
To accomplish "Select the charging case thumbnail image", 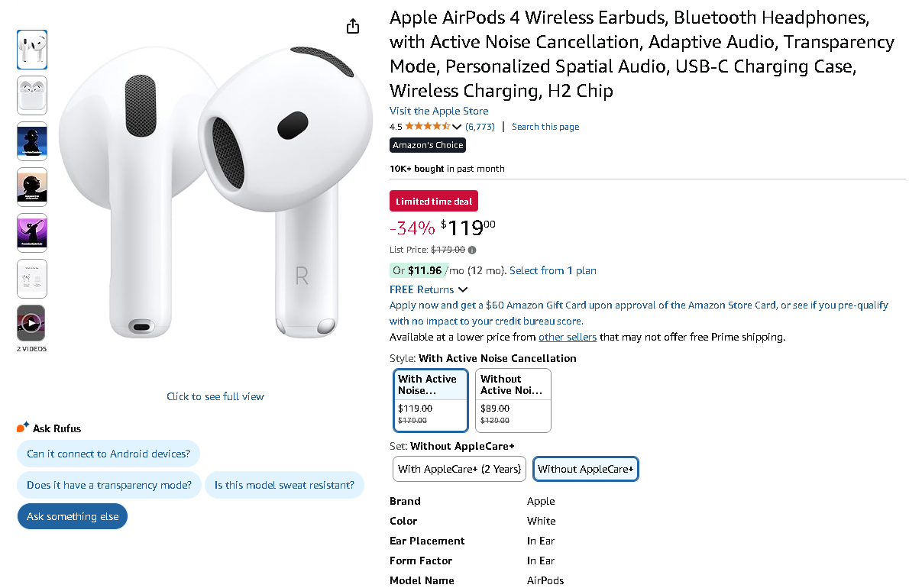I will point(32,95).
